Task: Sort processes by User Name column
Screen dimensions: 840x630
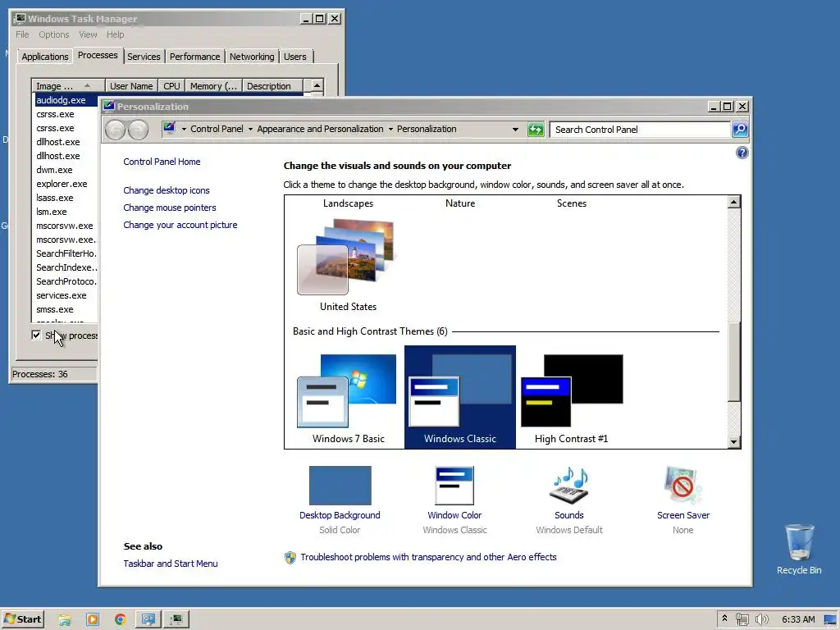Action: [x=131, y=86]
